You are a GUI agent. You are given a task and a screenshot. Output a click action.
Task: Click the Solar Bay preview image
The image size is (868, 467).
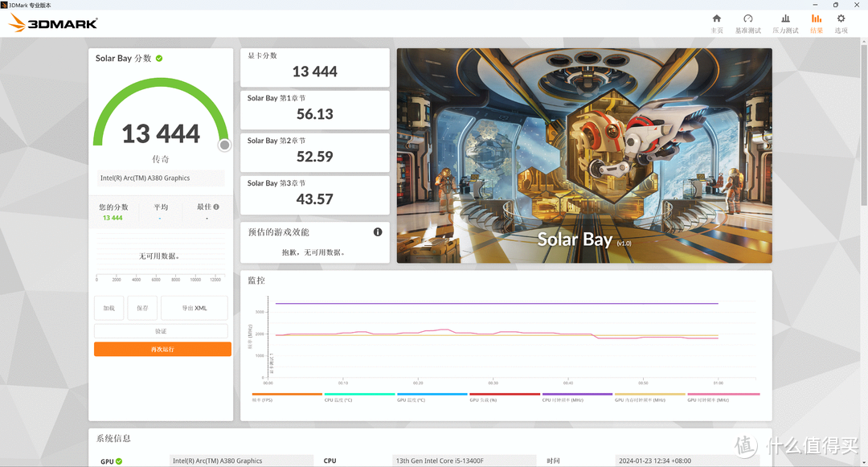pos(584,155)
